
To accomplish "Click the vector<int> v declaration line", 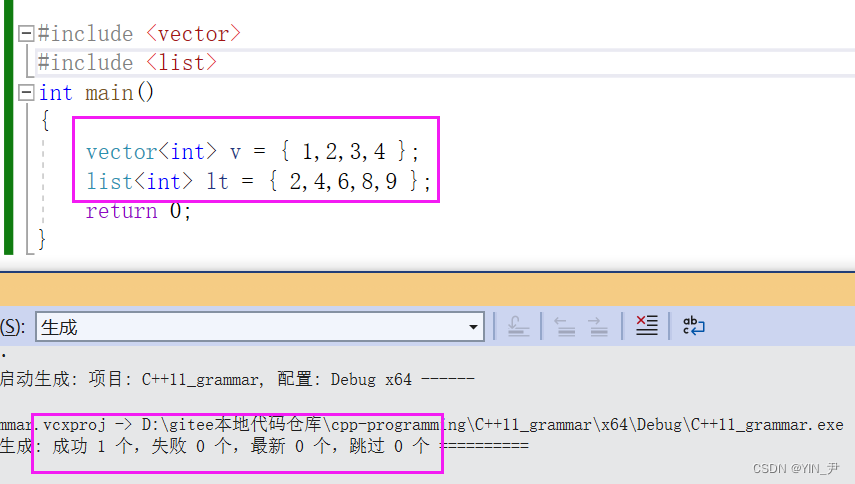I will pyautogui.click(x=252, y=152).
